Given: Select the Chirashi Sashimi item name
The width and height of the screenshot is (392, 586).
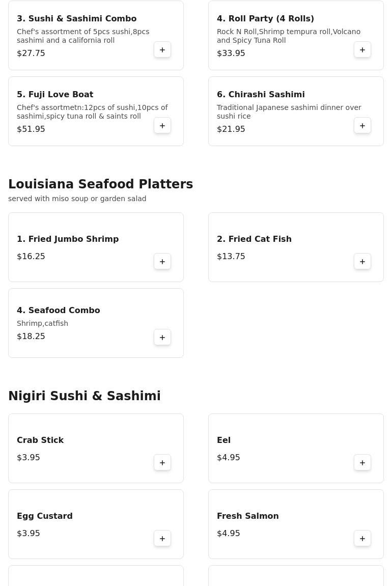Looking at the screenshot, I should 261,95.
